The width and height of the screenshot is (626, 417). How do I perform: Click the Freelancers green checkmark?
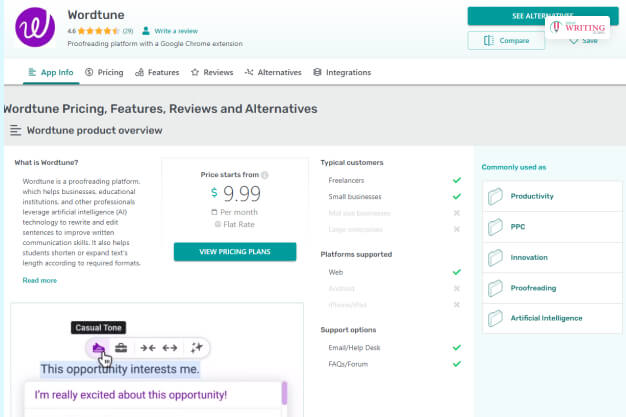click(x=457, y=180)
